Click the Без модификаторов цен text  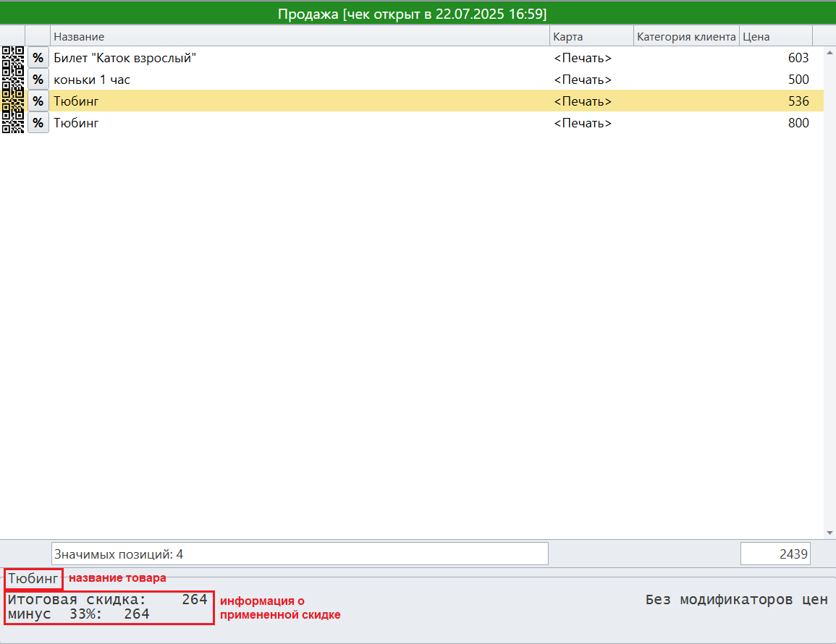736,600
